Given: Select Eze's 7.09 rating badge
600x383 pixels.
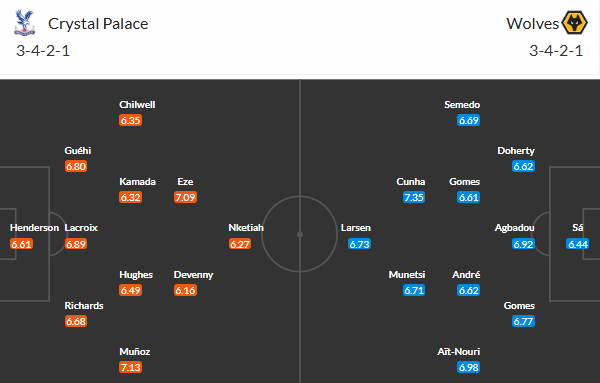Looking at the screenshot, I should click(185, 197).
